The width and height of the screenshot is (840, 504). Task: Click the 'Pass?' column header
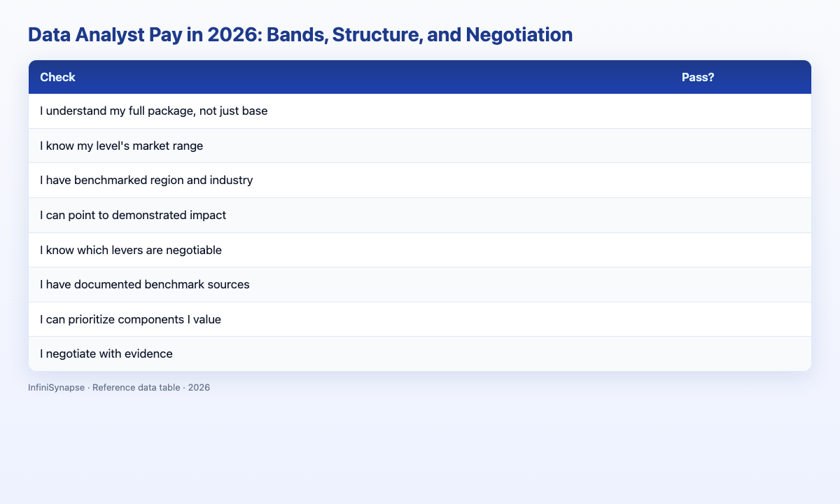(698, 77)
